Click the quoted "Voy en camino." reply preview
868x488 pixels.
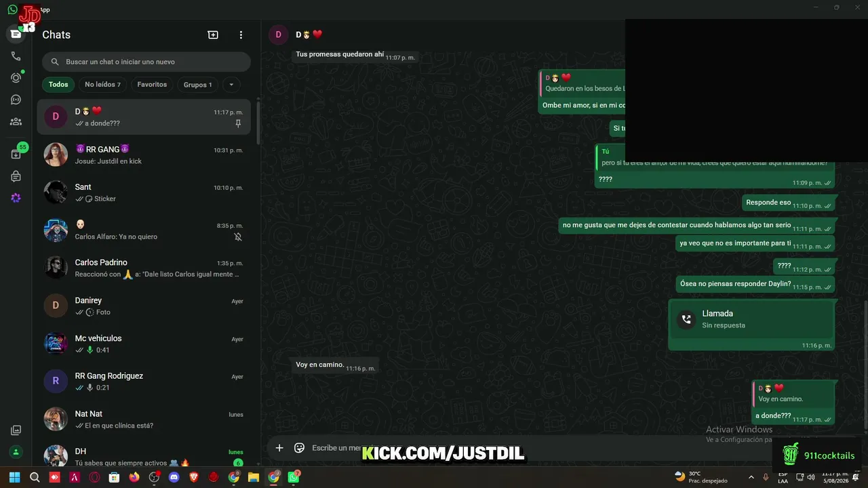point(793,394)
